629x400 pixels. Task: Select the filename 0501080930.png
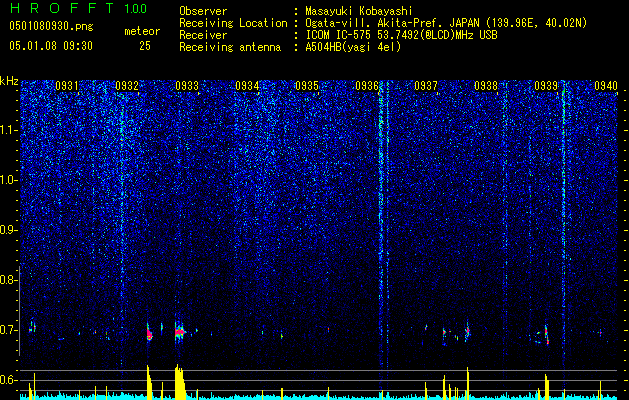[51, 27]
